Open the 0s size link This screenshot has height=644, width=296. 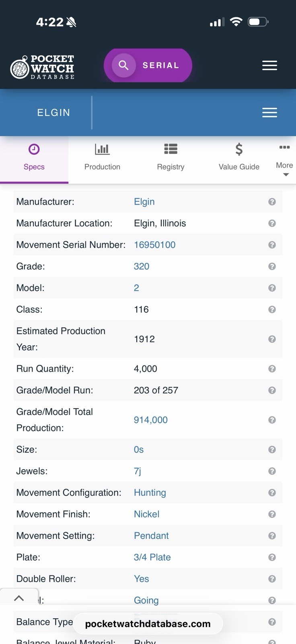(138, 450)
